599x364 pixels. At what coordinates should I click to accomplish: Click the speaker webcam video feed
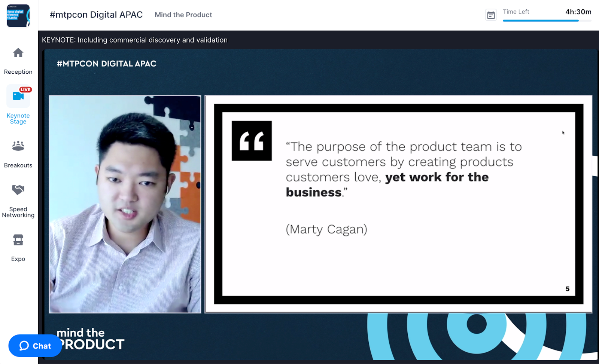[x=125, y=204]
